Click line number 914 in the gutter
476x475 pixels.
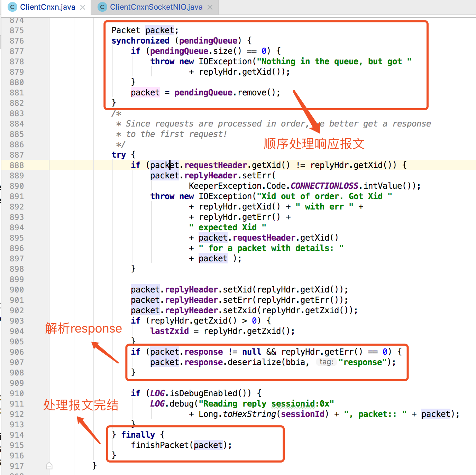[17, 435]
